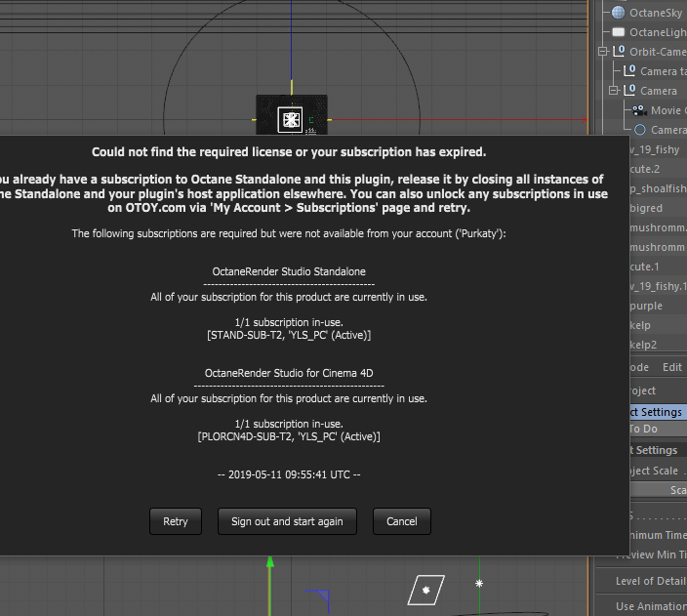
Task: Click the STAND-SUB-T2 subscription text
Action: point(289,335)
